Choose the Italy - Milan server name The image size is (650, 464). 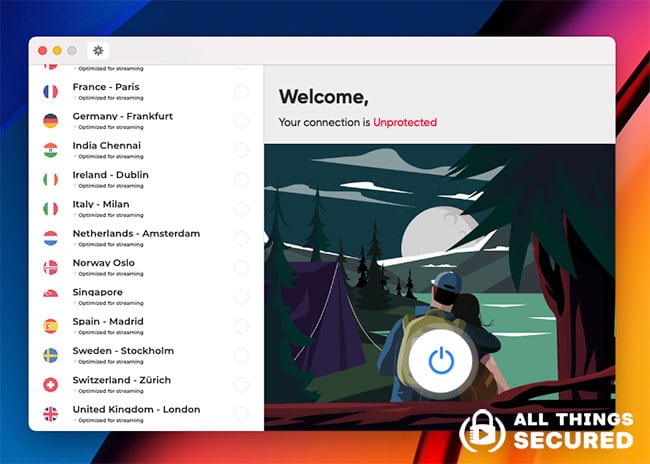(101, 204)
